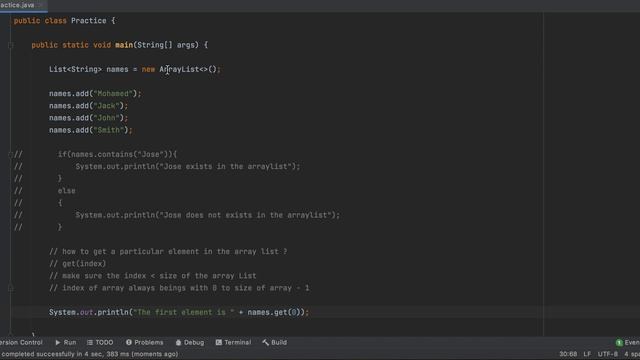Viewport: 640px width, 360px height.
Task: Click comment 'make sure the index < size'
Action: click(x=153, y=276)
